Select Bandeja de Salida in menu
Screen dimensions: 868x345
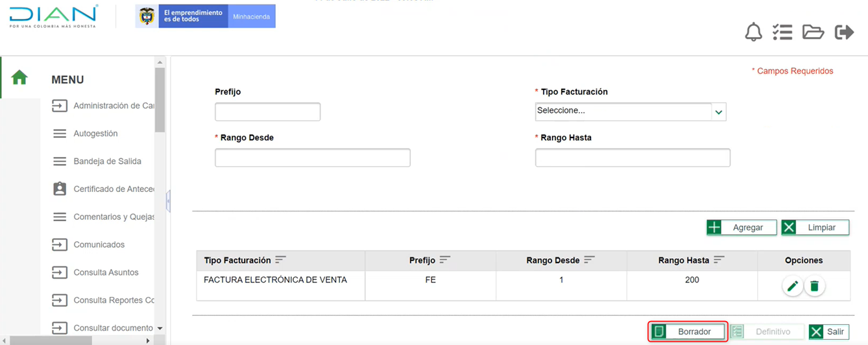pos(107,161)
